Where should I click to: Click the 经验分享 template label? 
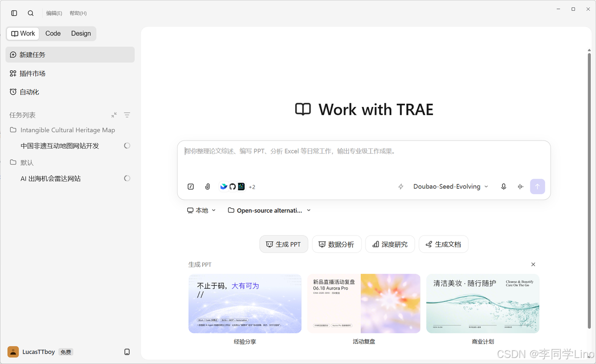click(x=245, y=342)
